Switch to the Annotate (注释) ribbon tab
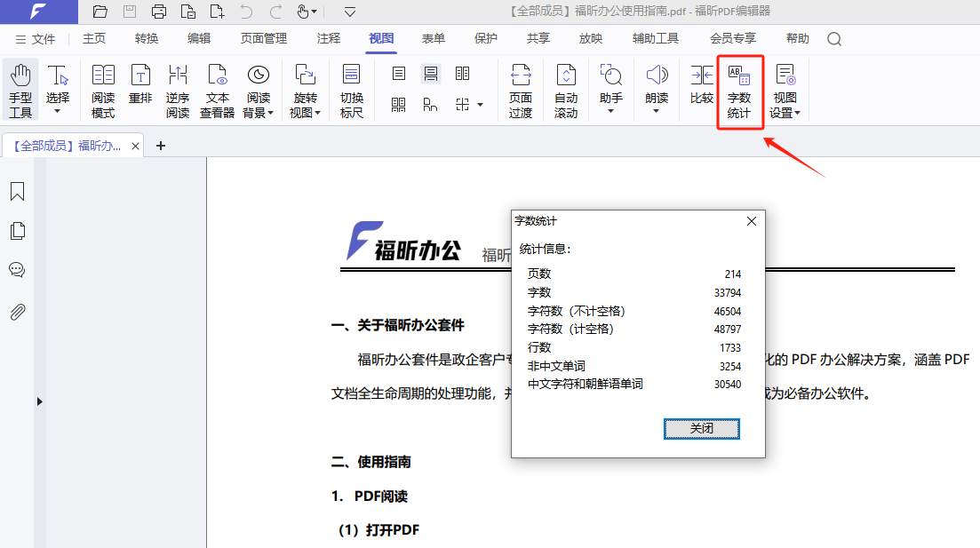This screenshot has width=980, height=548. point(329,39)
